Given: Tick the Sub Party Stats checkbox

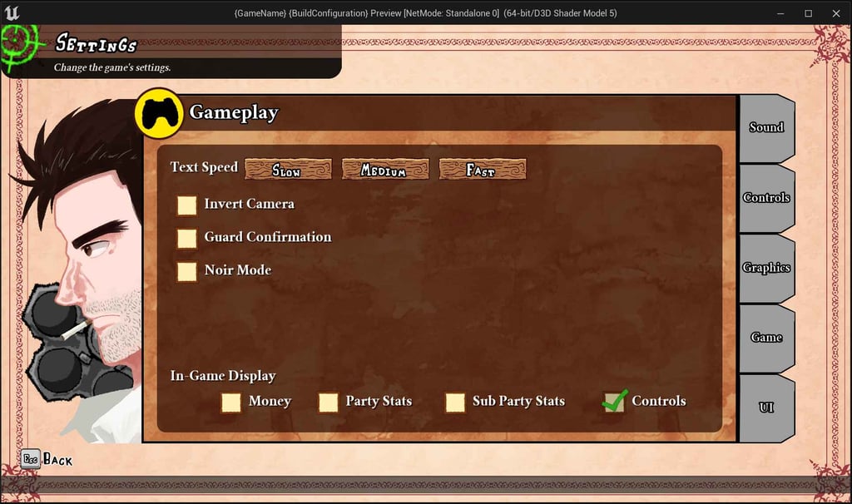Looking at the screenshot, I should coord(455,403).
